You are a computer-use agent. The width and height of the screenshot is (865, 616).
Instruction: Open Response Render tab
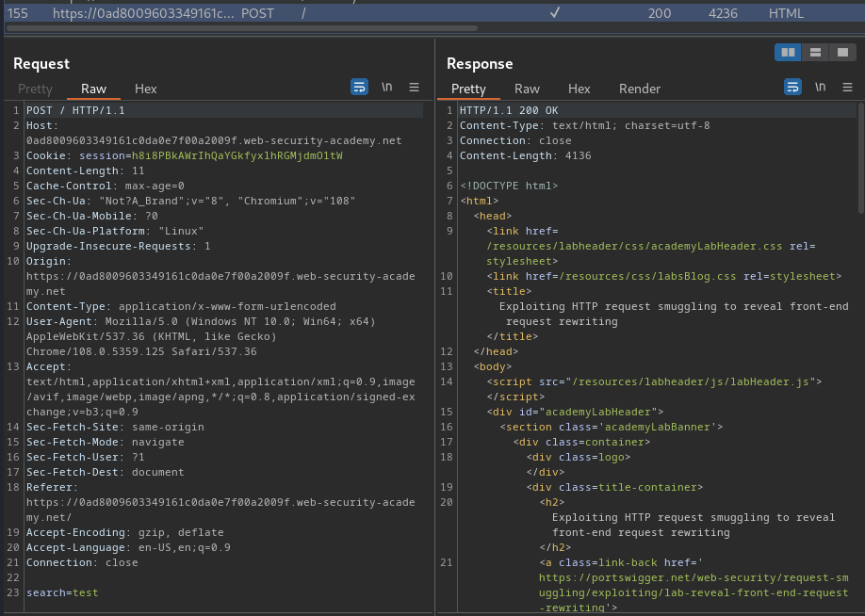coord(640,89)
